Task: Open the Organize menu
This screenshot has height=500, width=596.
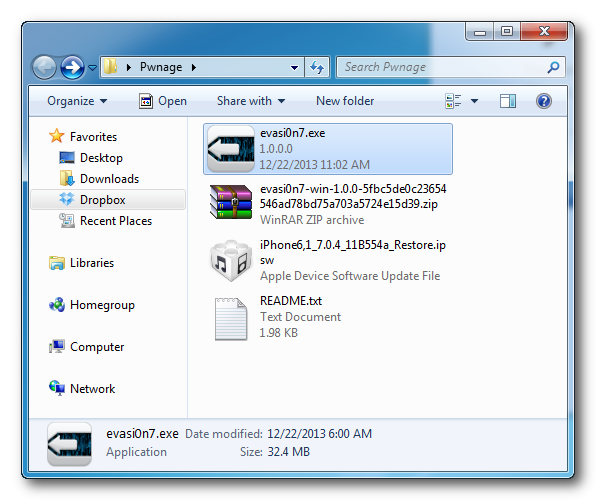Action: tap(77, 101)
